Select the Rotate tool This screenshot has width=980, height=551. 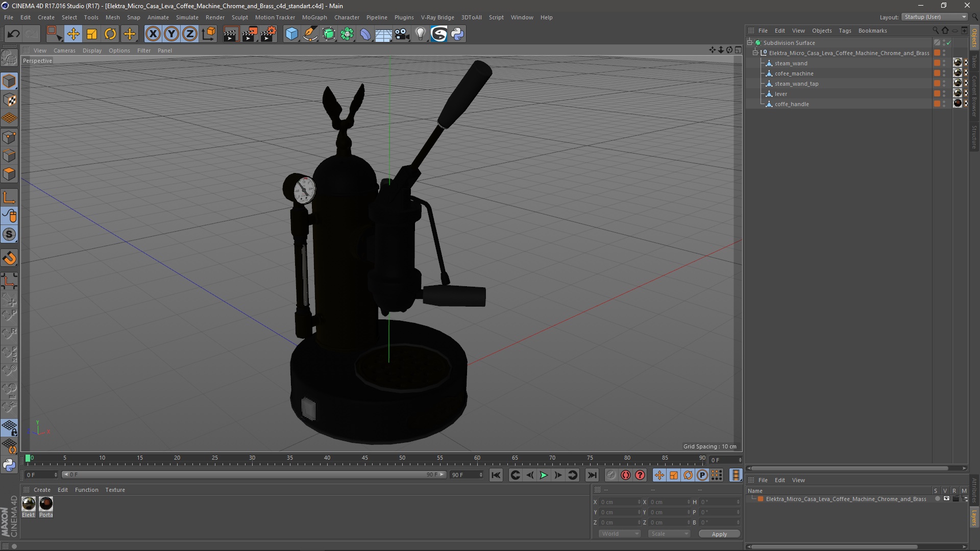110,34
